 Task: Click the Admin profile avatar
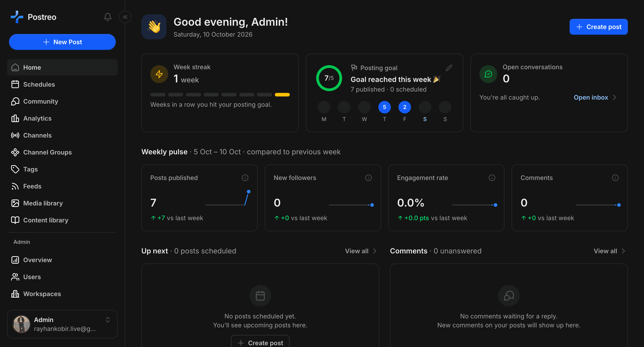21,324
